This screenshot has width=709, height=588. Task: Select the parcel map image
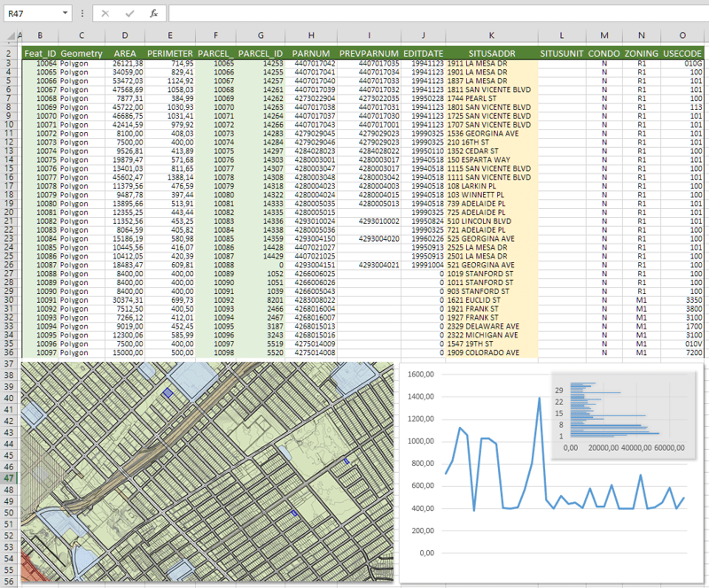207,471
